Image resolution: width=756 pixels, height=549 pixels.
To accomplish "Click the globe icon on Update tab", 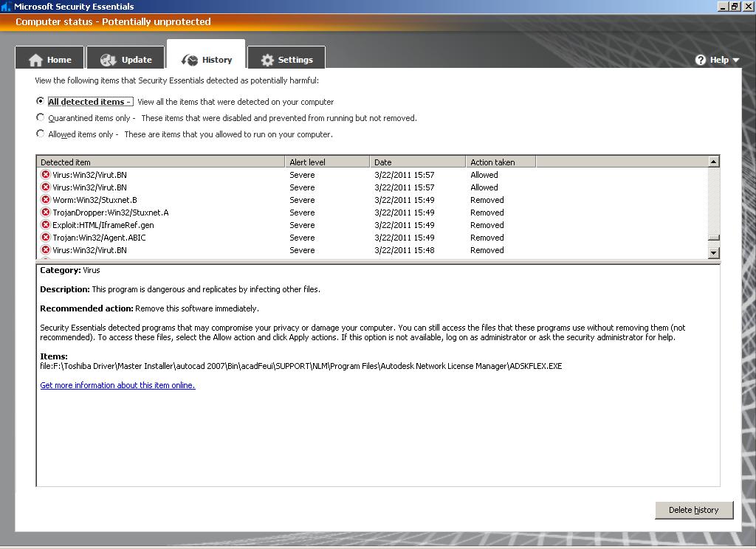I will [108, 61].
